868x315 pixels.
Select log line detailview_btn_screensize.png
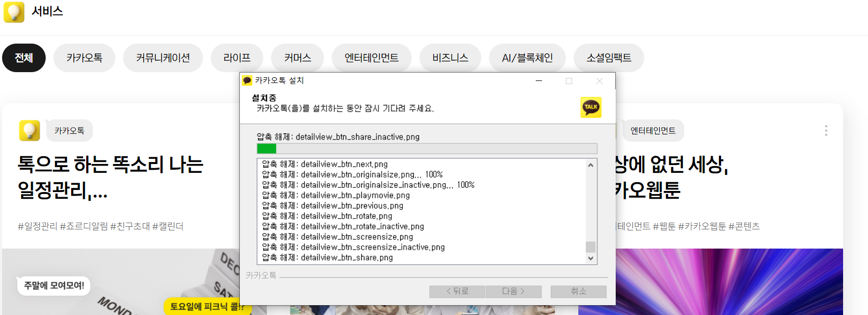(337, 237)
